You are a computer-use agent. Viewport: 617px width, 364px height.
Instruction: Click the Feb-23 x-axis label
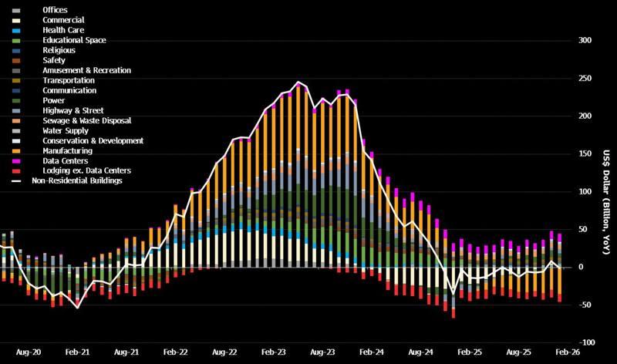pos(274,352)
